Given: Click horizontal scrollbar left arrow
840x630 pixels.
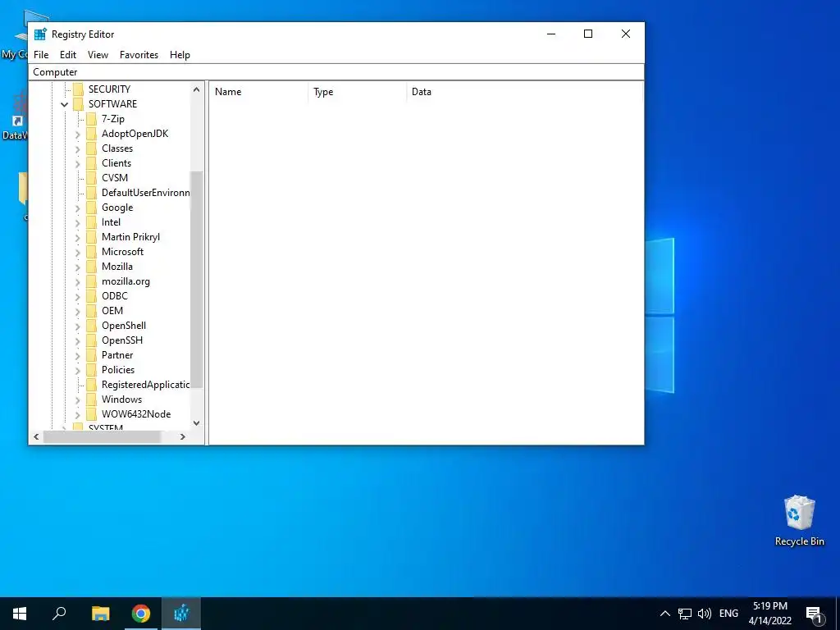Looking at the screenshot, I should [36, 437].
